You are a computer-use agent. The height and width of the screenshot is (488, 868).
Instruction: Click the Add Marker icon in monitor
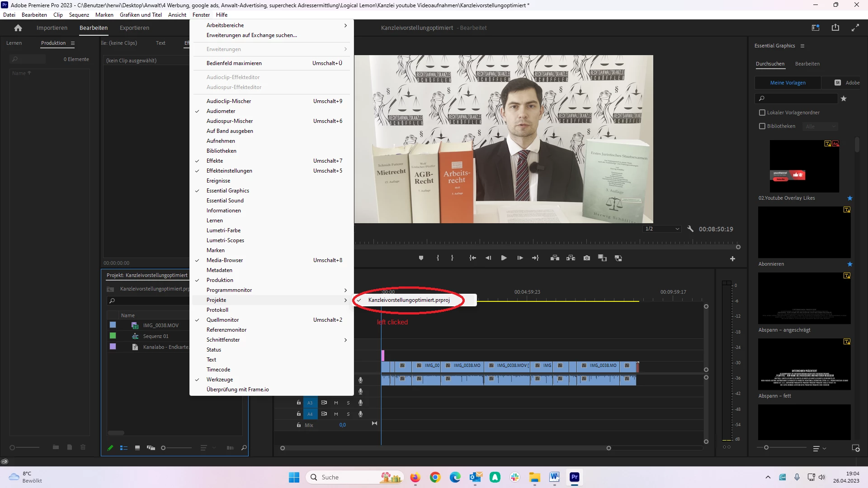click(421, 258)
